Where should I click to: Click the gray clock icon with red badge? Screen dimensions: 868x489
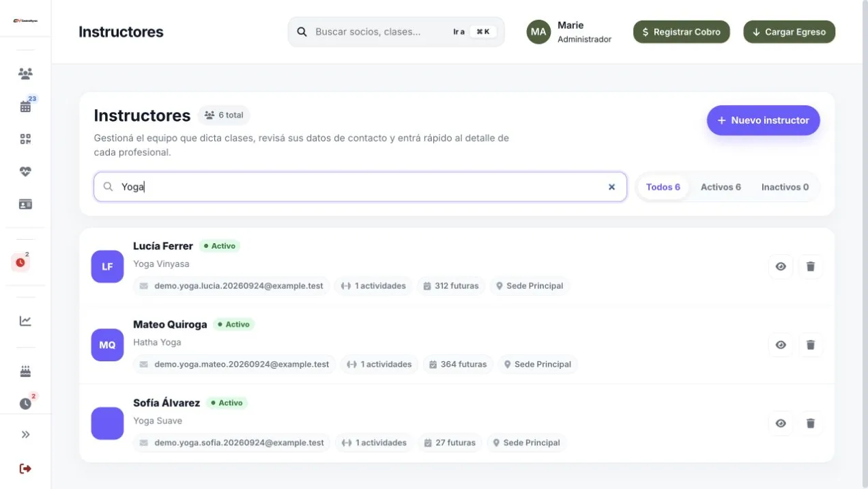click(x=25, y=404)
